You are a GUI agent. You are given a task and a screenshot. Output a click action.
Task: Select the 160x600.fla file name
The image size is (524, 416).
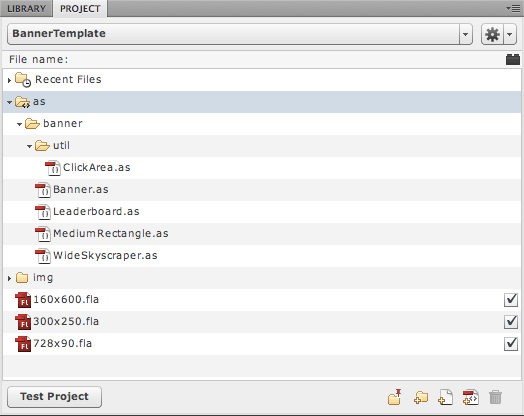point(66,299)
